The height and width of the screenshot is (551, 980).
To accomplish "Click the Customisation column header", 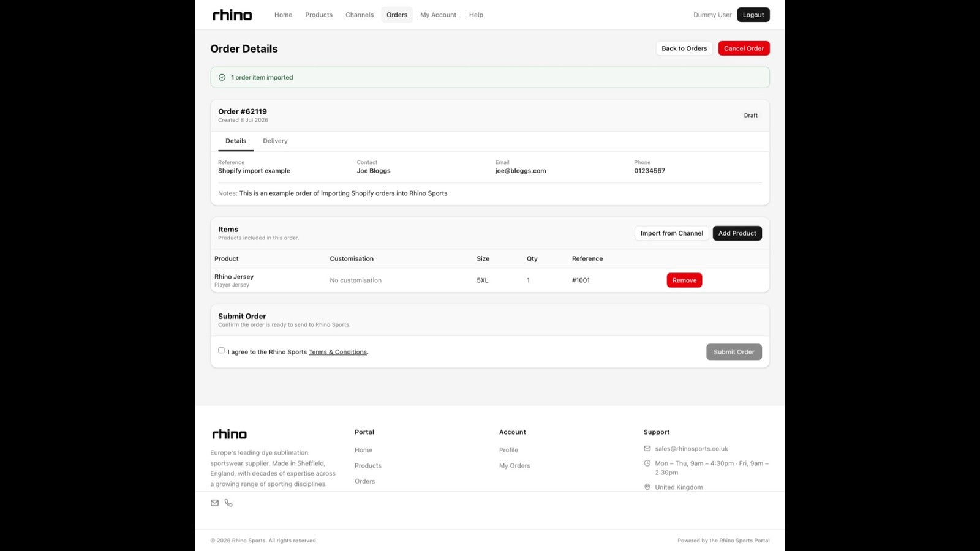I will pyautogui.click(x=352, y=259).
